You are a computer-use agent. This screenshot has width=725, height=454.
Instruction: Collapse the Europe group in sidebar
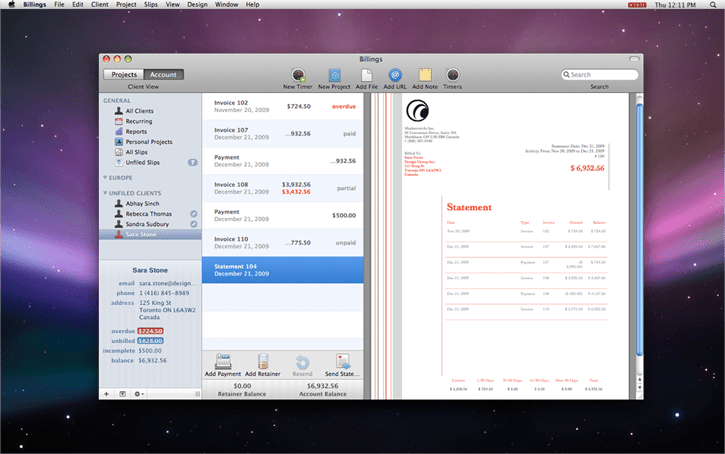[105, 178]
